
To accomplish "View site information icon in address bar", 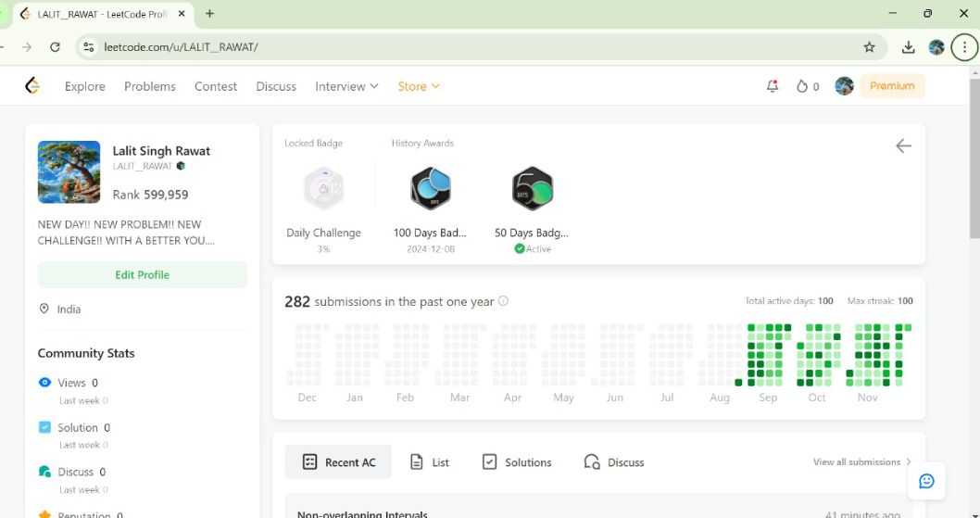I will (x=89, y=47).
